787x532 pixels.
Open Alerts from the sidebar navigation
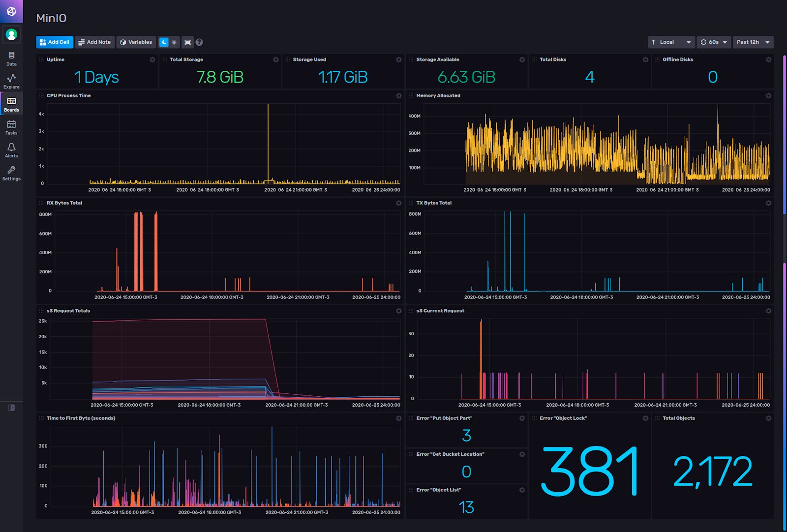click(11, 150)
